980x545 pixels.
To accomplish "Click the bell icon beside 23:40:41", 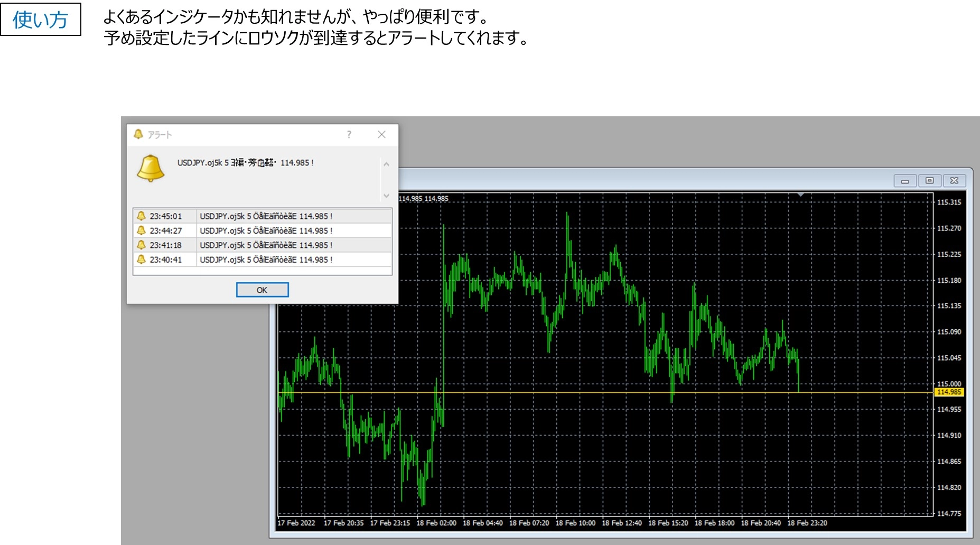I will (x=141, y=260).
